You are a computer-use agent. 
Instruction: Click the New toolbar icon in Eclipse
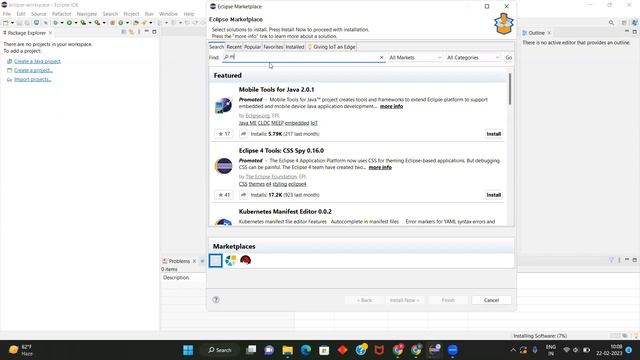(x=6, y=23)
